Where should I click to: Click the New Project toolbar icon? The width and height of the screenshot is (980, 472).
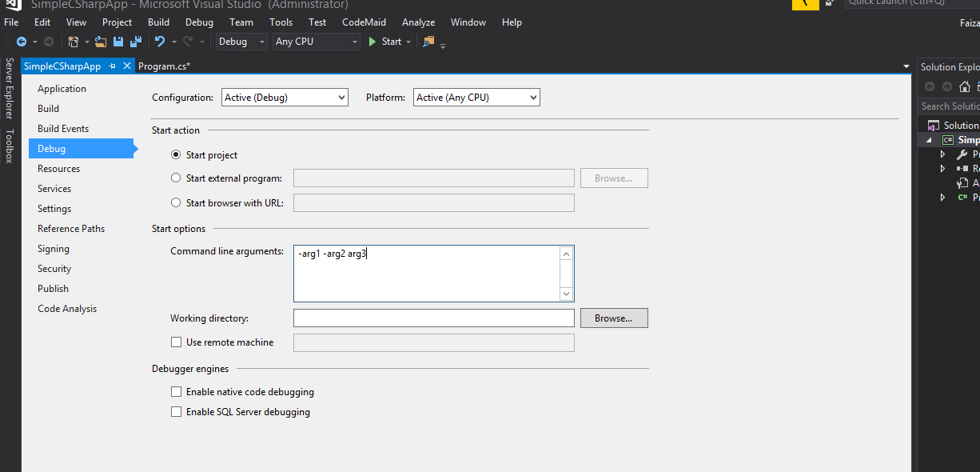pyautogui.click(x=74, y=42)
